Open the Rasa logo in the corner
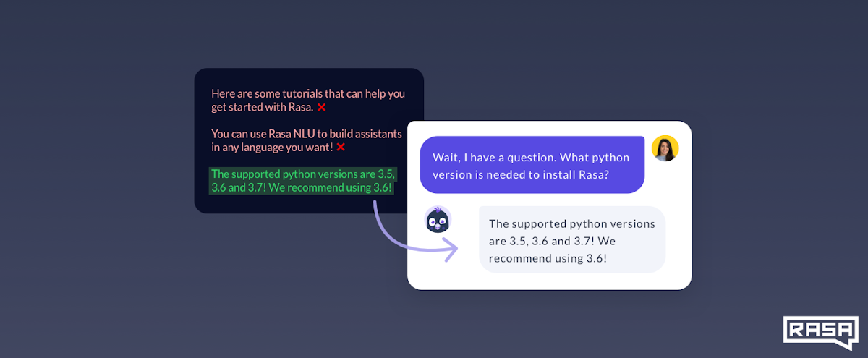This screenshot has height=358, width=868. 820,332
